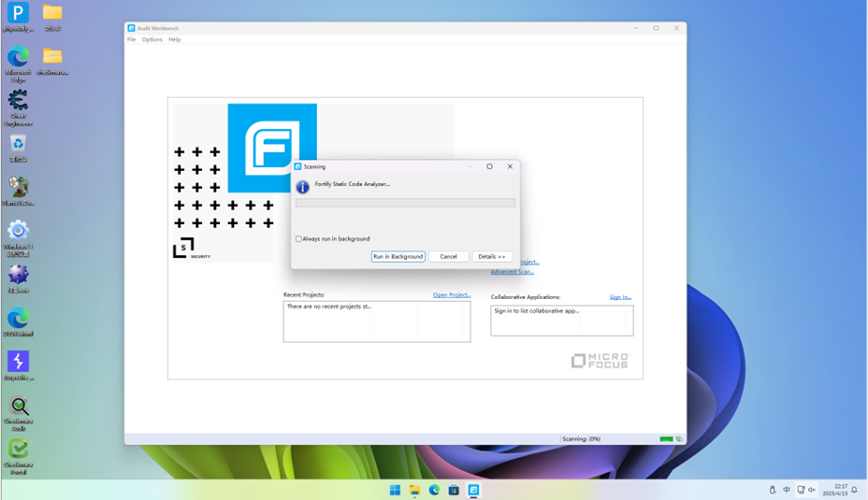Select the Recycle Bin desktop icon
Image resolution: width=868 pixels, height=500 pixels.
pos(19,149)
